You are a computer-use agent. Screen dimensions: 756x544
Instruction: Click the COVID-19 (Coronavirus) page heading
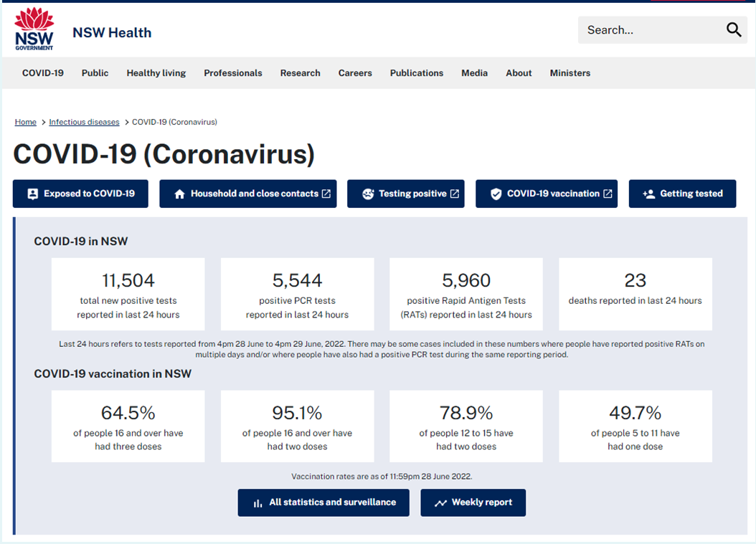164,154
